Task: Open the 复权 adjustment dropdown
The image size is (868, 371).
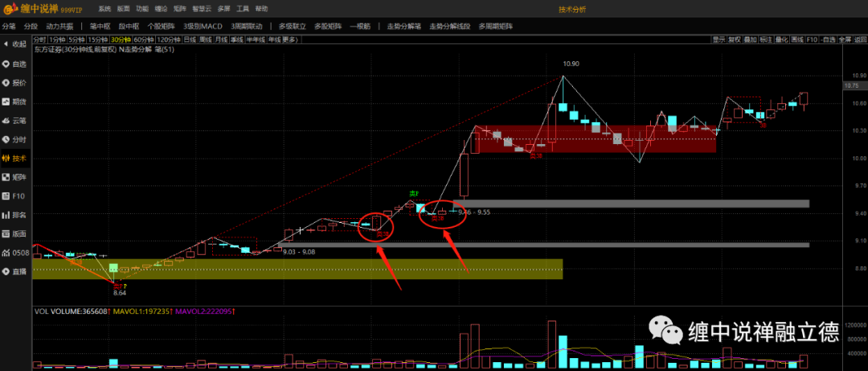Action: click(735, 39)
